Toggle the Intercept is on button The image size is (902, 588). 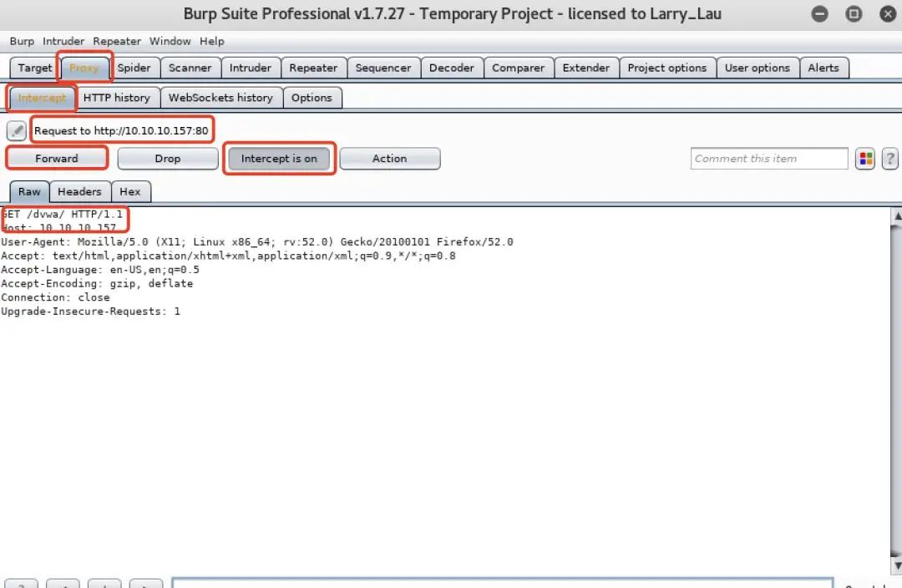(279, 159)
